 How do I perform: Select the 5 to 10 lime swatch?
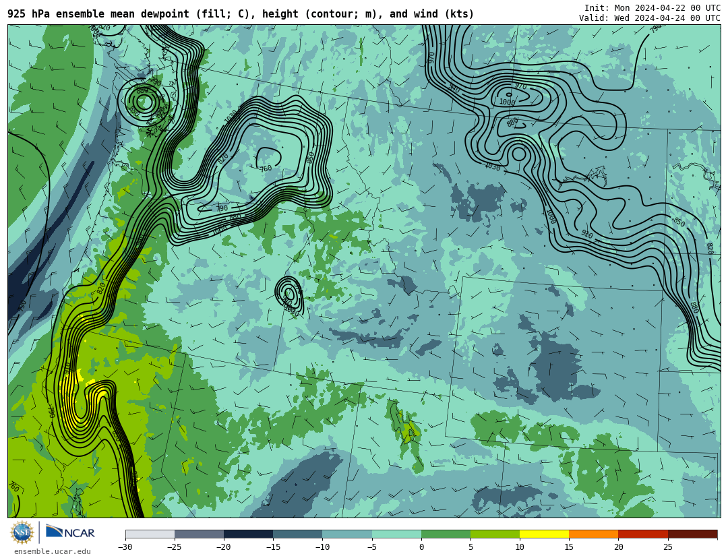pyautogui.click(x=495, y=534)
